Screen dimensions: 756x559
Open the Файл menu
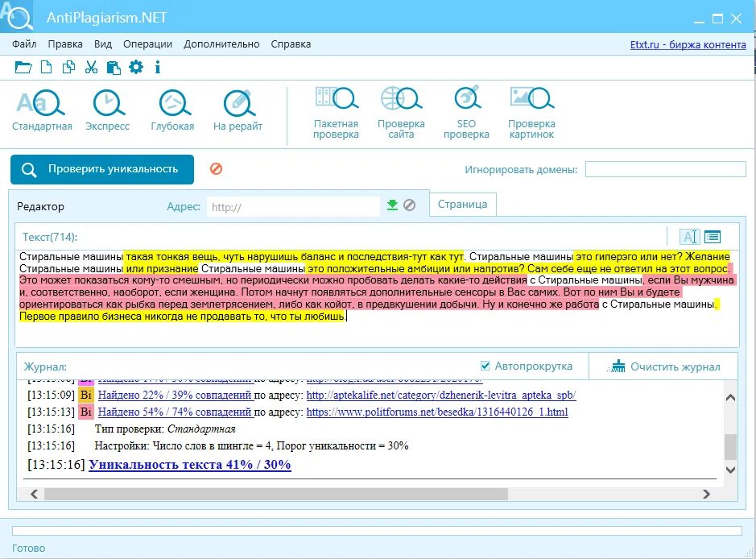click(x=24, y=43)
